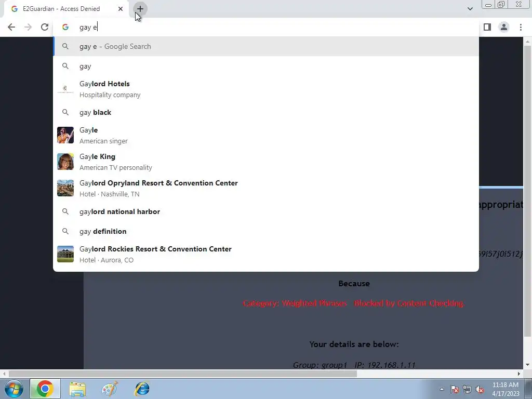Click the vertical scrollbar thumb
Screen dimensions: 532x399
pyautogui.click(x=528, y=191)
